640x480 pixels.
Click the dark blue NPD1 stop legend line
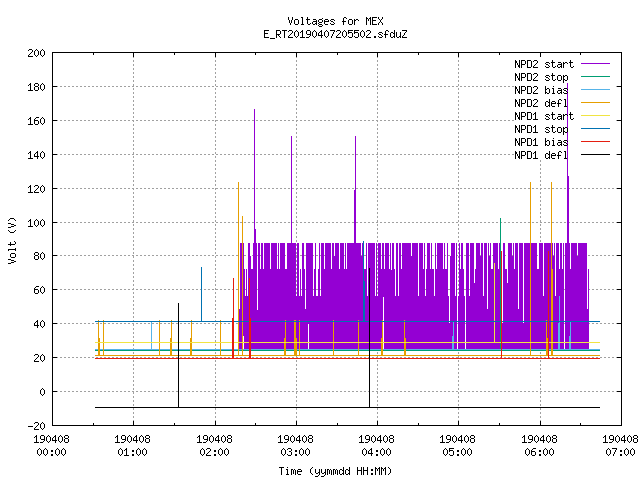[x=596, y=129]
